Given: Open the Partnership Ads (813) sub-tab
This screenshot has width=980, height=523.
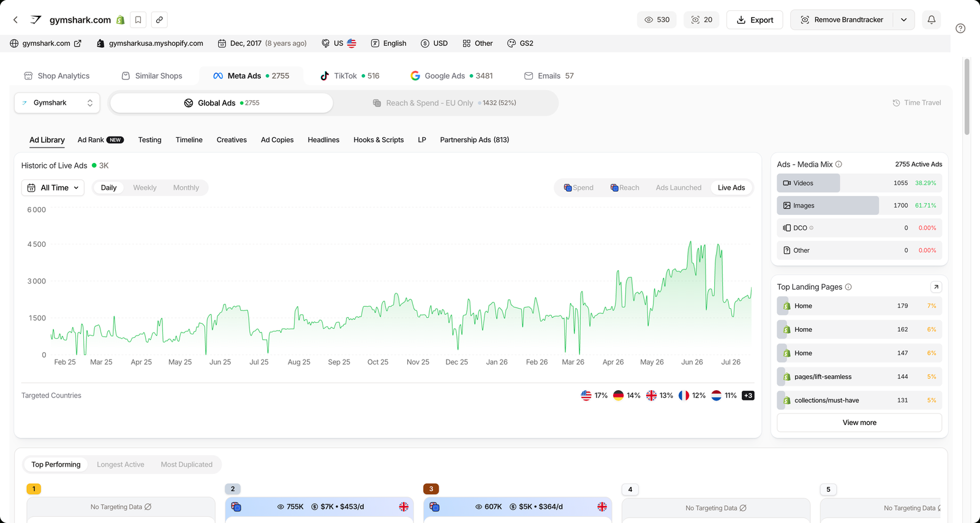Looking at the screenshot, I should (x=475, y=140).
